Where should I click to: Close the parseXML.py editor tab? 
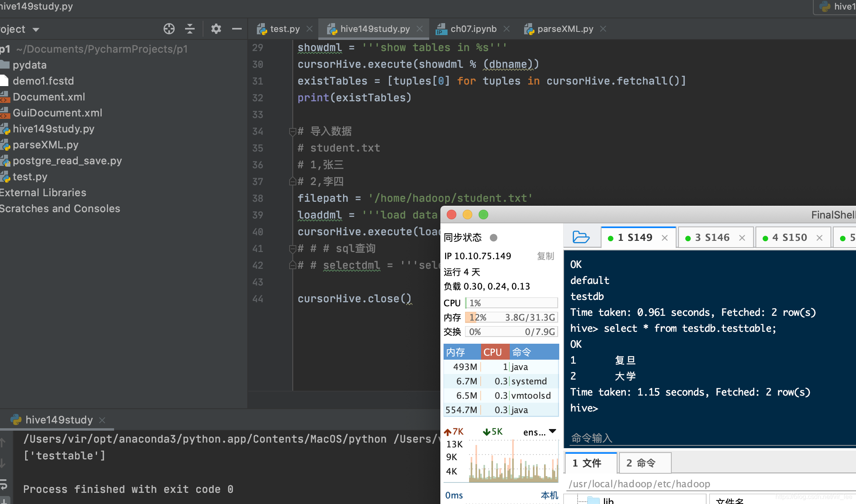coord(603,29)
